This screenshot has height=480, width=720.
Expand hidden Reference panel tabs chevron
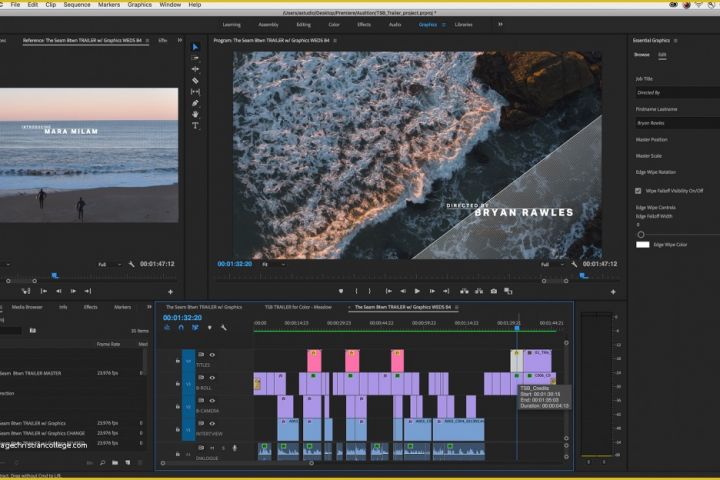(180, 40)
